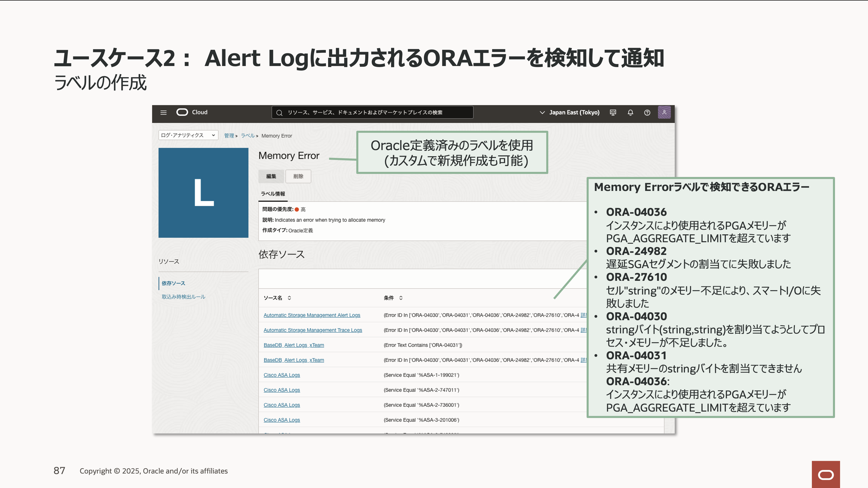Sort by 条件 column arrows
This screenshot has height=488, width=868.
pyautogui.click(x=401, y=298)
